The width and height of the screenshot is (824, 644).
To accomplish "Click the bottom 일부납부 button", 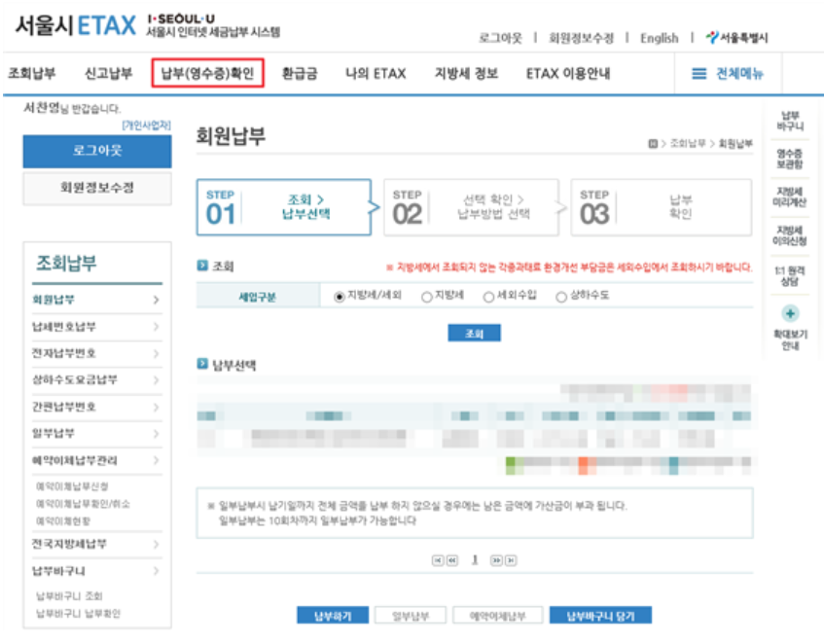I will click(411, 616).
